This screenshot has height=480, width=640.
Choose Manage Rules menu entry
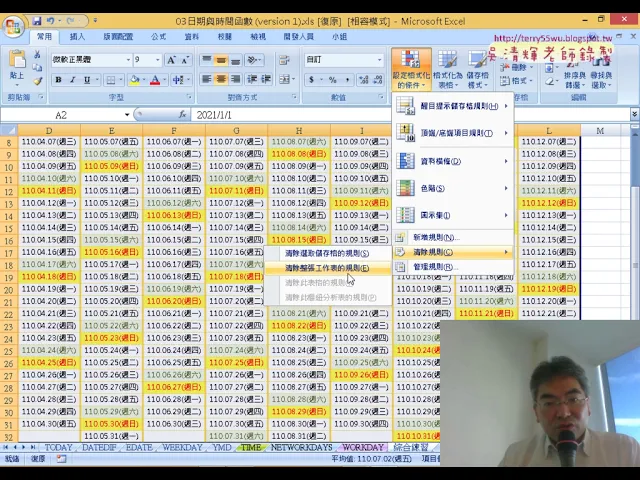point(452,267)
